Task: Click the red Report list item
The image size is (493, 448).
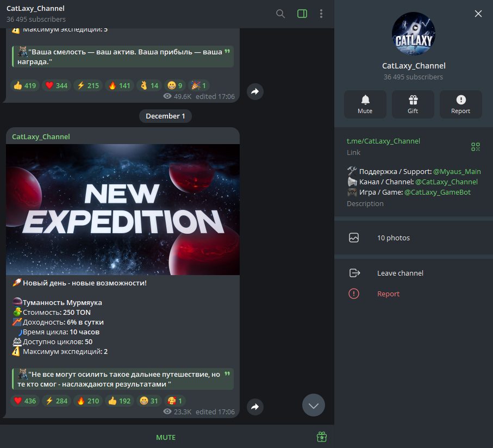Action: (388, 294)
